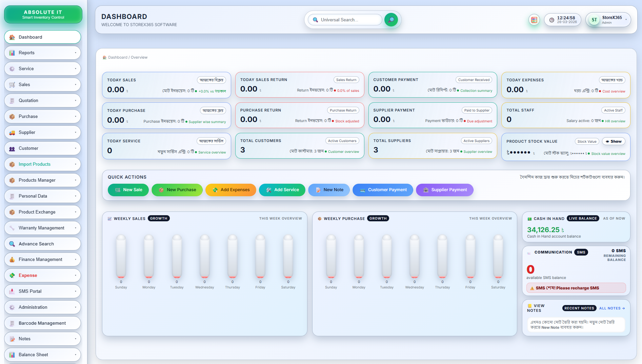Expand the Reports menu
This screenshot has height=364, width=642.
[42, 53]
